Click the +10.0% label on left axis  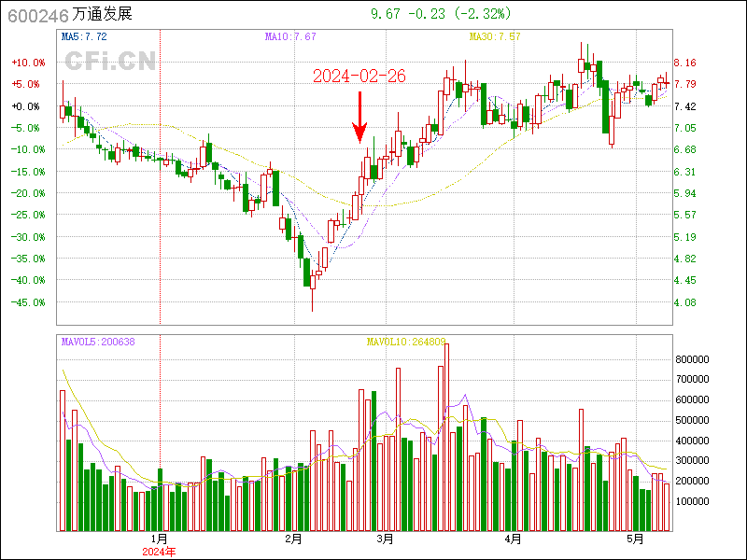click(x=27, y=63)
